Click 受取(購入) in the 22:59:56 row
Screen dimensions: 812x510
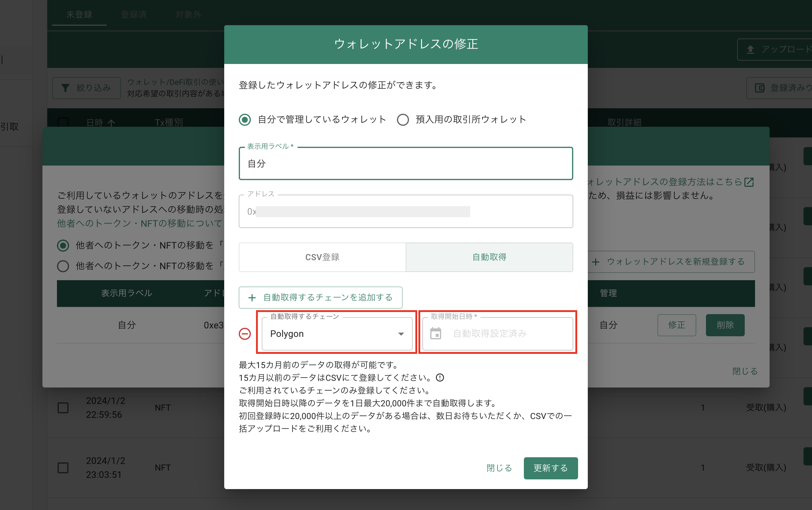click(x=766, y=408)
